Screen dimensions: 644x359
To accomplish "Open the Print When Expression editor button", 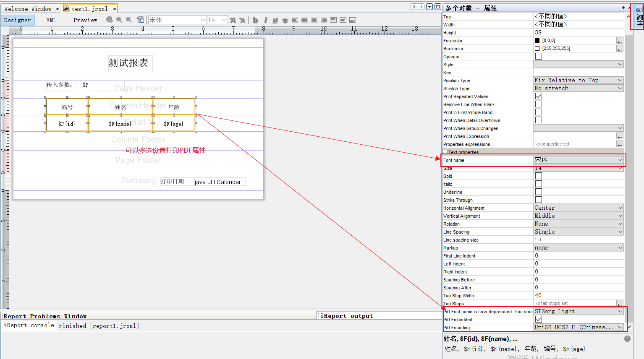I will [x=620, y=136].
